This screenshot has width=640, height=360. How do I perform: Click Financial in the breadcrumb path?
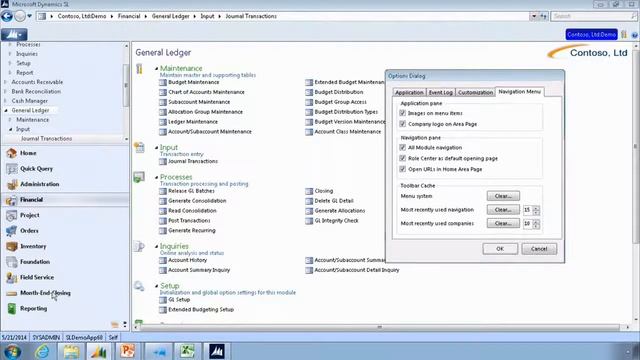click(x=129, y=16)
